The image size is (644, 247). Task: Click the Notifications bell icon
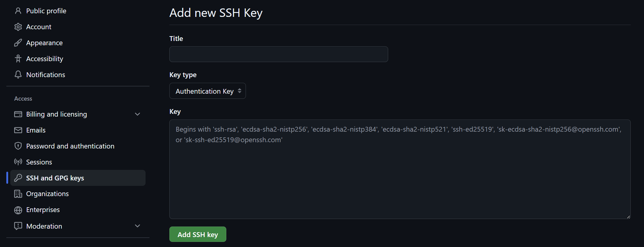click(x=18, y=74)
